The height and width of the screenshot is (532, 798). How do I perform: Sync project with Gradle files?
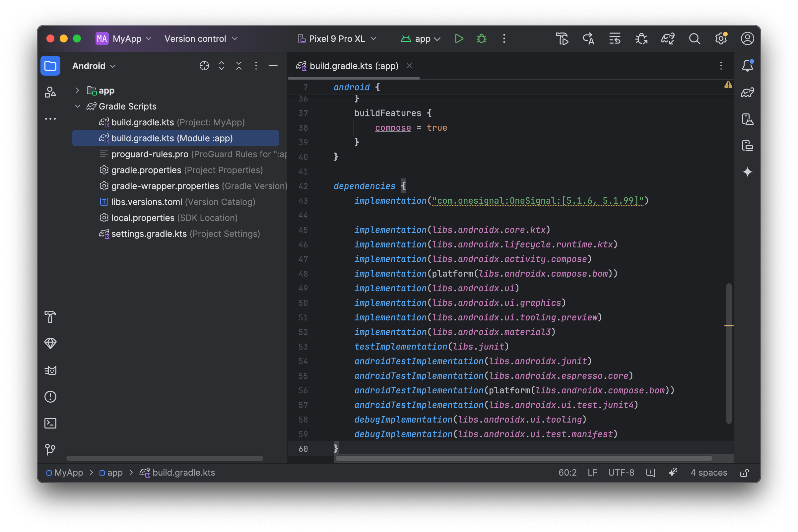pos(667,39)
